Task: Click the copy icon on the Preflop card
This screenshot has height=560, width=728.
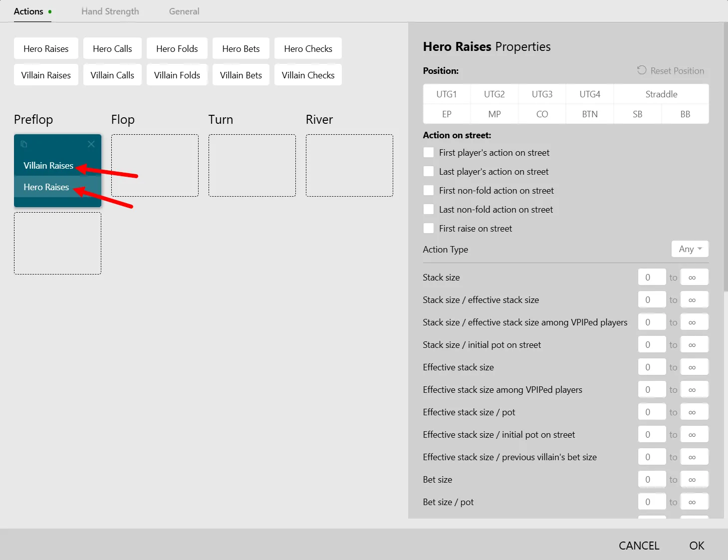Action: tap(23, 144)
